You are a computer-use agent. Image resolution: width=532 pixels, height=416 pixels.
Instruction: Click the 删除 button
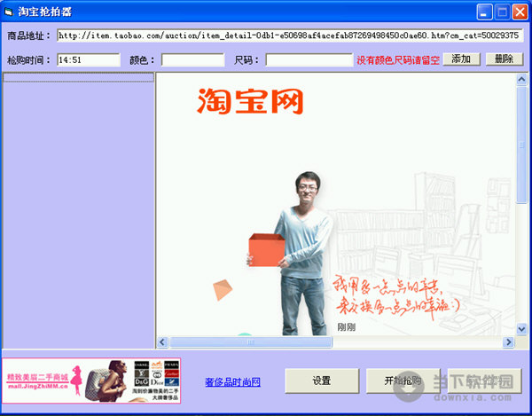click(x=505, y=59)
